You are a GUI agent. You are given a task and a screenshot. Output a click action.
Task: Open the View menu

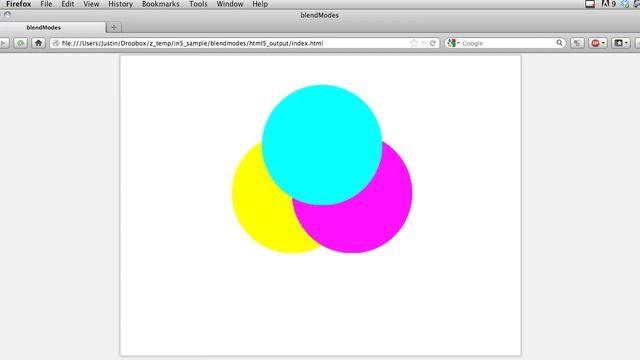(x=91, y=4)
